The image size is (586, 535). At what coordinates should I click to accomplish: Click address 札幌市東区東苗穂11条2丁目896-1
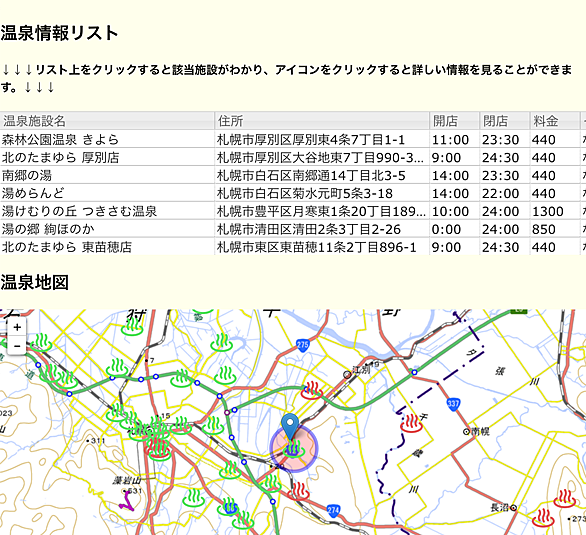(317, 247)
